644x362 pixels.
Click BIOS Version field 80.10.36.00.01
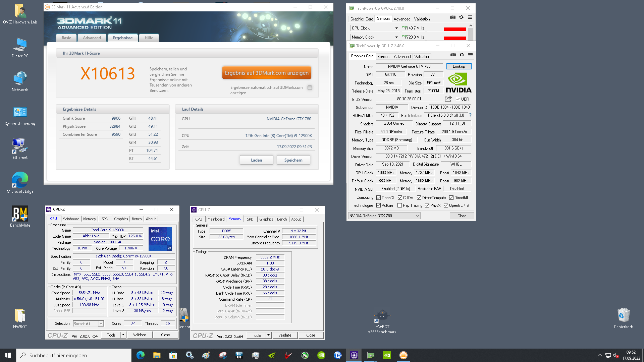(x=409, y=99)
